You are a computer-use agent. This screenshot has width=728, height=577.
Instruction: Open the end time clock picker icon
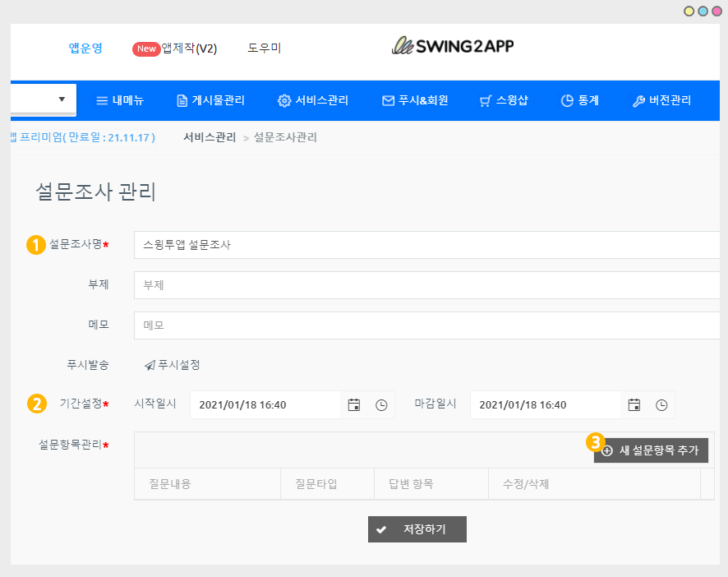[661, 405]
